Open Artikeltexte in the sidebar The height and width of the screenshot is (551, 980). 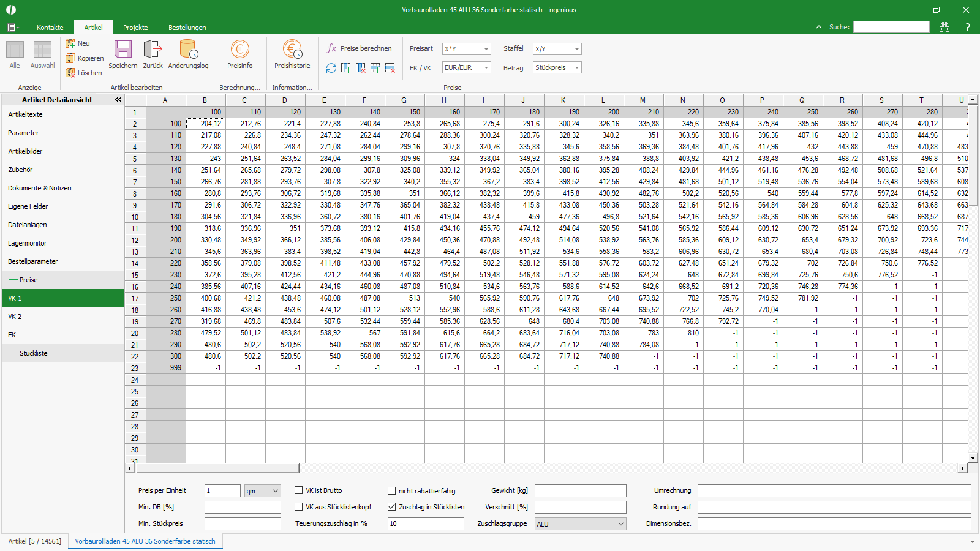(62, 114)
